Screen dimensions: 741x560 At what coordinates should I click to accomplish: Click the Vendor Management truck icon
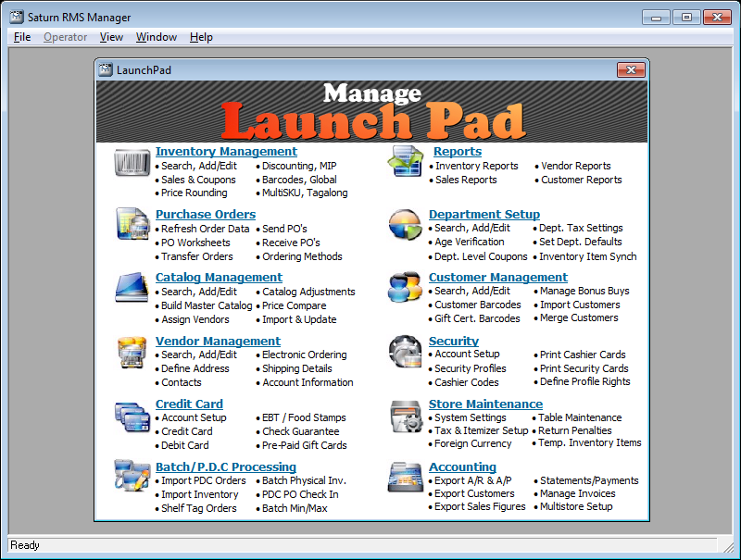tap(132, 352)
